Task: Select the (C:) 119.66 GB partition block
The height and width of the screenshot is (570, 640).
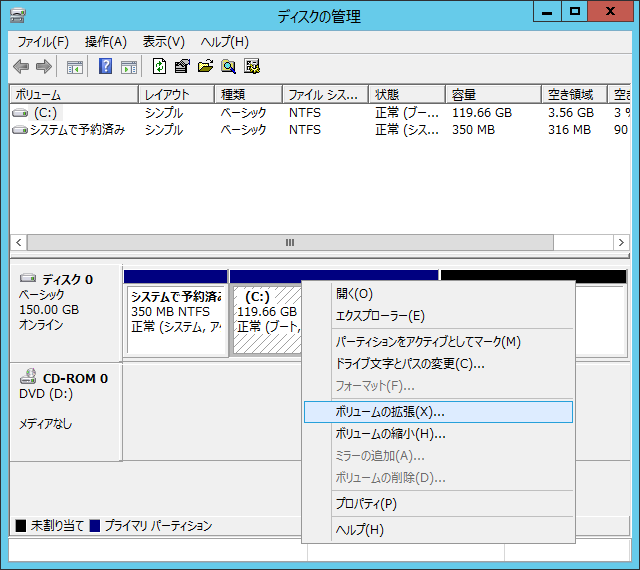Action: tap(268, 319)
